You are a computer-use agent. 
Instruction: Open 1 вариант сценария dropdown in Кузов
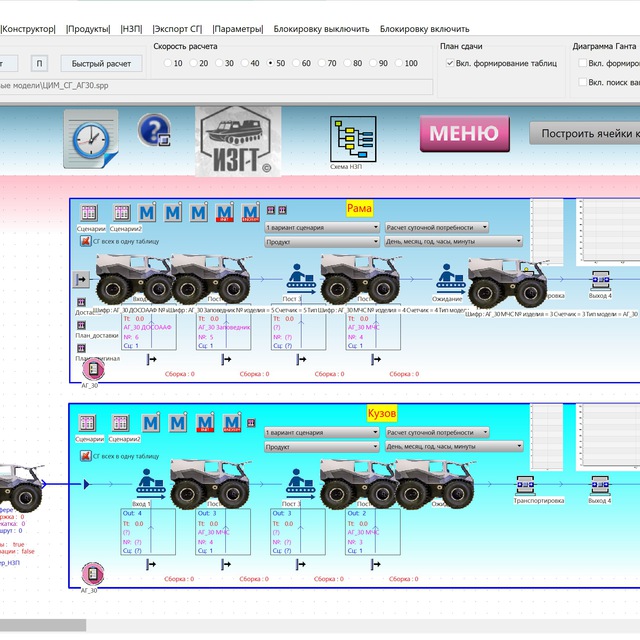[x=322, y=432]
